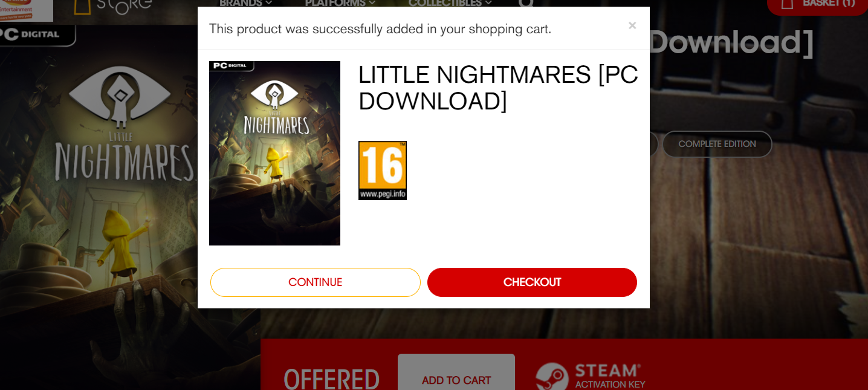868x390 pixels.
Task: Open the BRANDS dropdown menu
Action: click(x=245, y=3)
